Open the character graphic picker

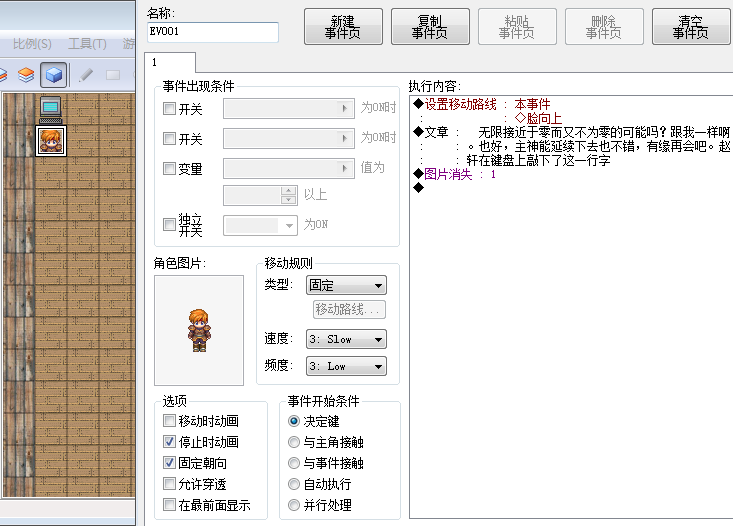(199, 330)
